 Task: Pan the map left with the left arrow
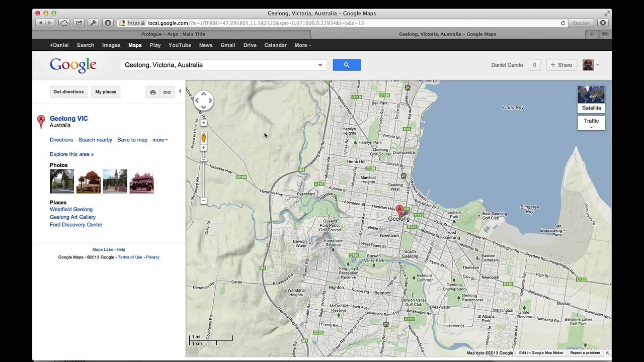click(197, 101)
